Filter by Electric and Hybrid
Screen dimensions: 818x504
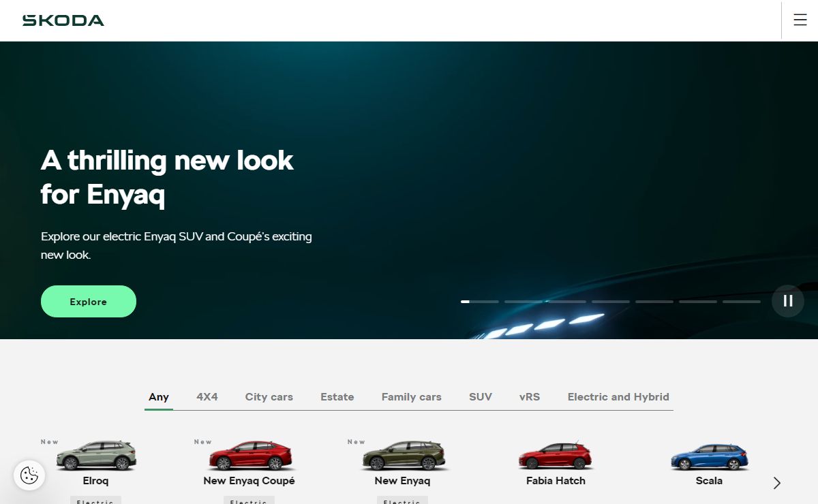618,397
